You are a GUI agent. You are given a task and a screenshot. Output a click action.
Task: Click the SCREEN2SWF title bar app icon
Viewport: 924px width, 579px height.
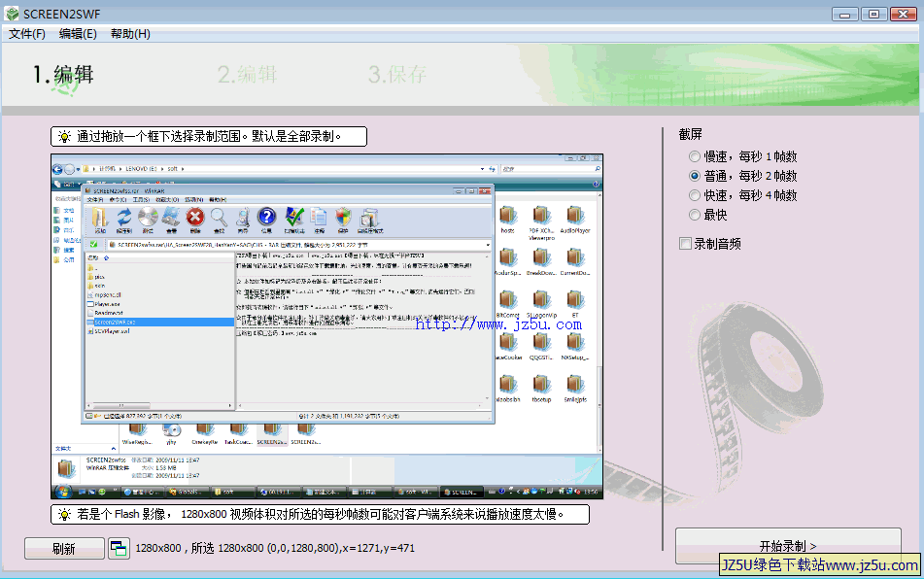(12, 14)
